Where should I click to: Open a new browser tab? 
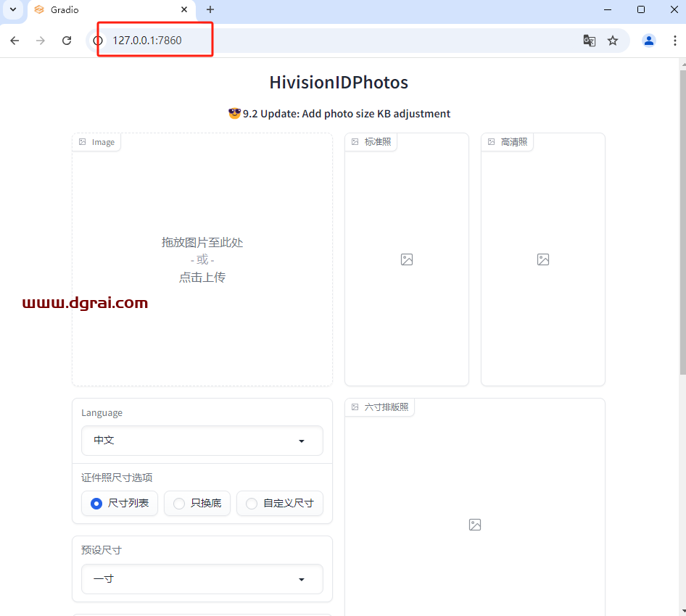click(210, 9)
